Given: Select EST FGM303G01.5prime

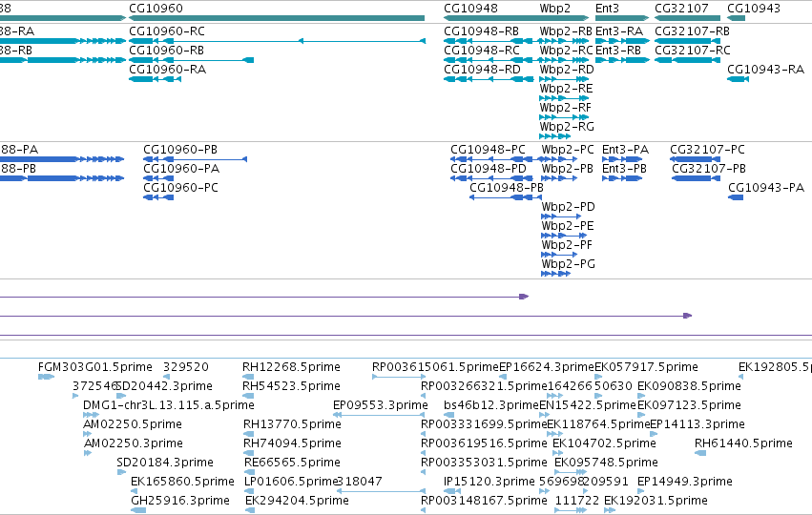Looking at the screenshot, I should tap(95, 367).
